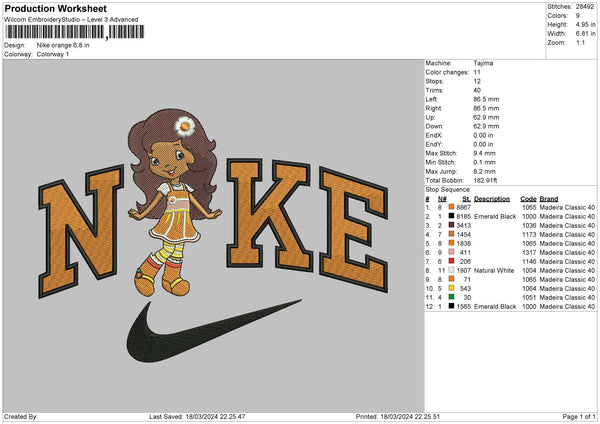The width and height of the screenshot is (600, 424).
Task: Click code 1051 in the 30 row
Action: coord(529,297)
